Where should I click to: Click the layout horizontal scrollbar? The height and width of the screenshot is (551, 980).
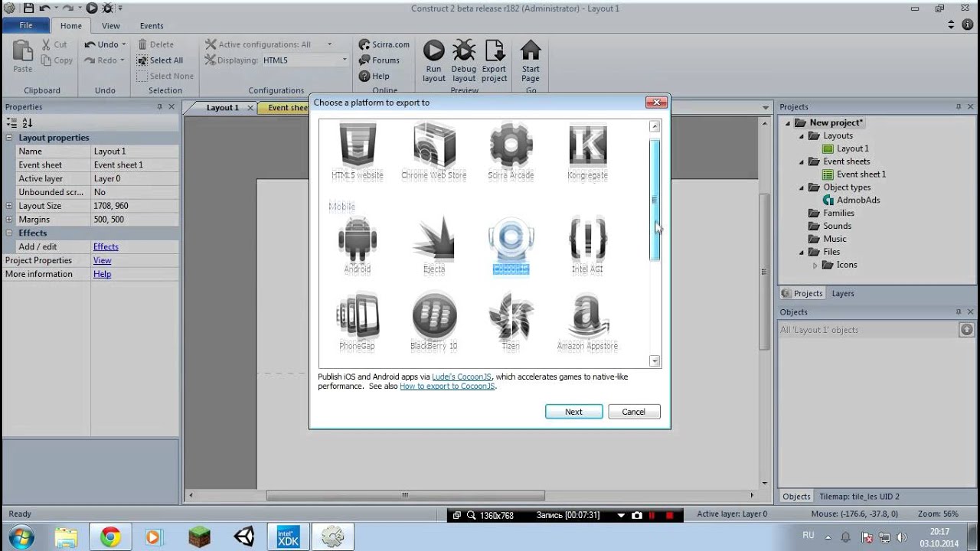[x=406, y=495]
